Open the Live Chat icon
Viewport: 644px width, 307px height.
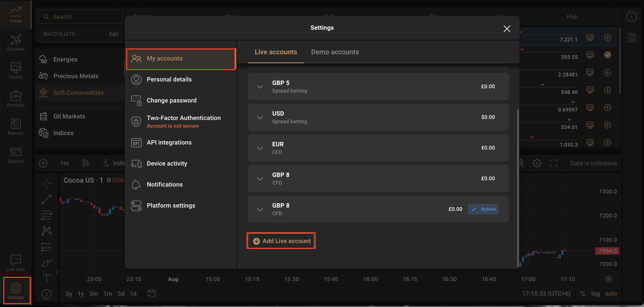(16, 263)
